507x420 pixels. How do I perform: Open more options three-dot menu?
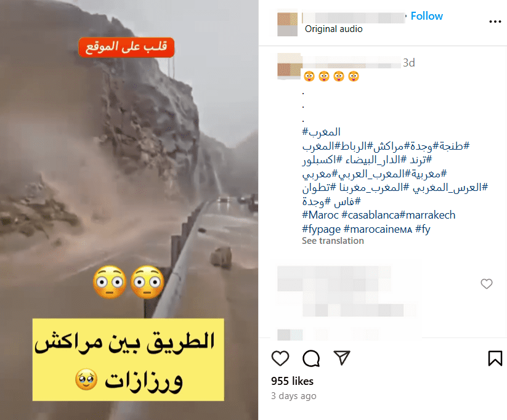click(495, 22)
